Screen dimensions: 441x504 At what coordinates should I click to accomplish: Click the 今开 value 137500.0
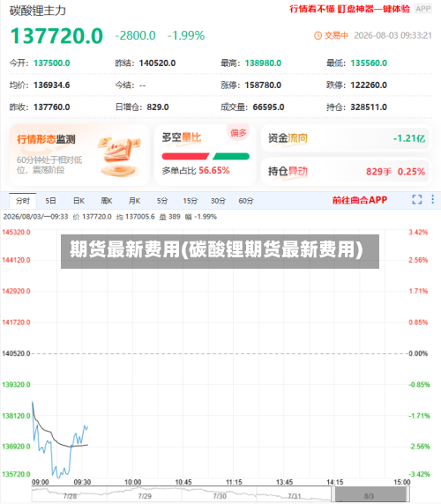tap(52, 63)
